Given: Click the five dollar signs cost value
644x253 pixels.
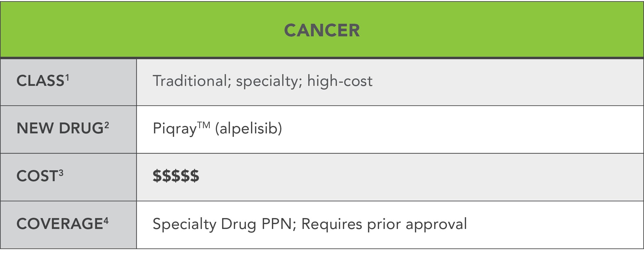Looking at the screenshot, I should [176, 176].
